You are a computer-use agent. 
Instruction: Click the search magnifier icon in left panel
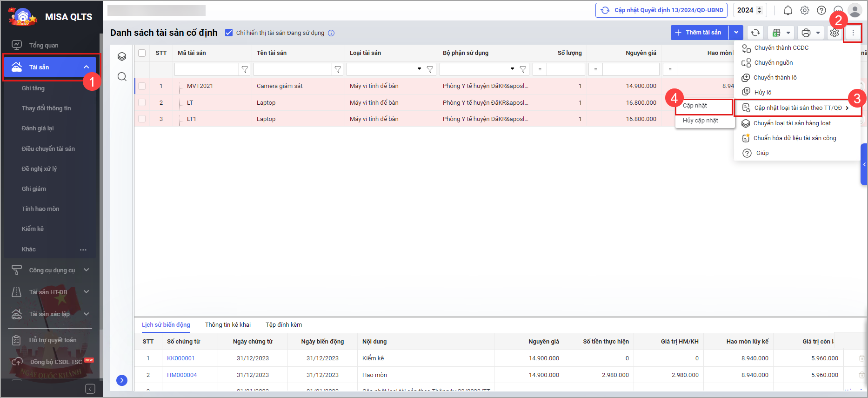coord(122,77)
